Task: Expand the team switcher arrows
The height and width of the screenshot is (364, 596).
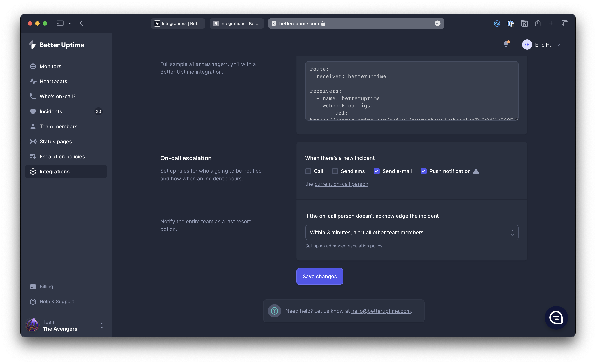Action: (x=102, y=325)
